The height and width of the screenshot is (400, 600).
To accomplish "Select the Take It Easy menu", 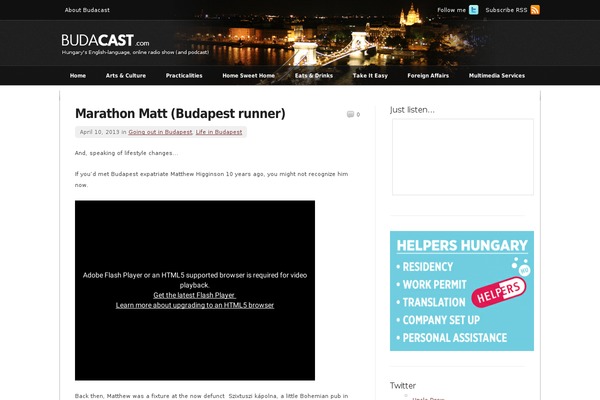I will 370,75.
